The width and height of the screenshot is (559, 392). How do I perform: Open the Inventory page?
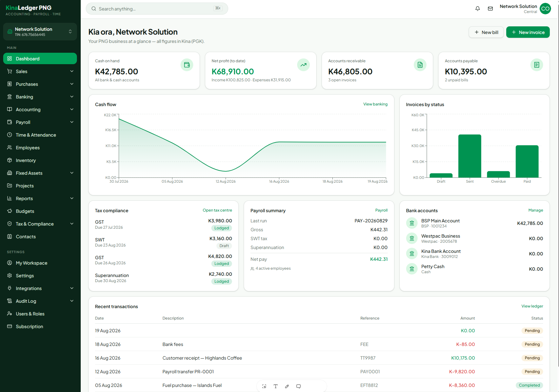(x=40, y=160)
